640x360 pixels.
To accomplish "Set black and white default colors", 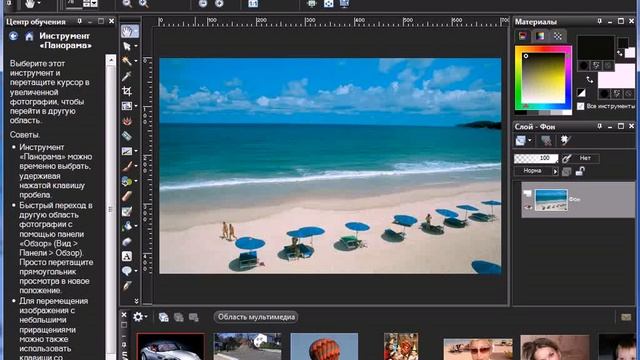I will (581, 93).
